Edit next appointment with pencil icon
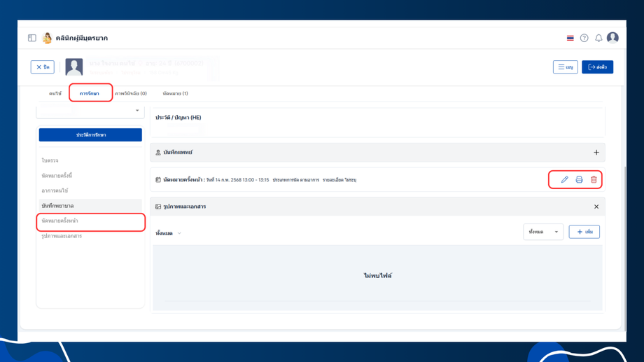 565,179
